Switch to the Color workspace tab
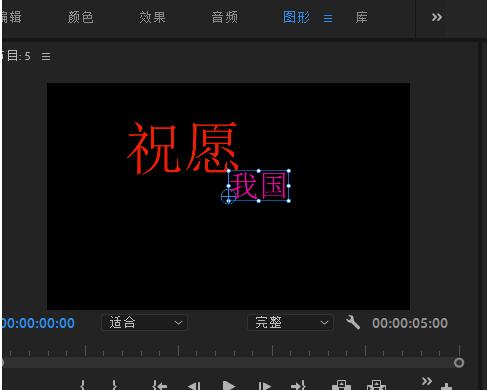487x390 pixels. coord(80,17)
